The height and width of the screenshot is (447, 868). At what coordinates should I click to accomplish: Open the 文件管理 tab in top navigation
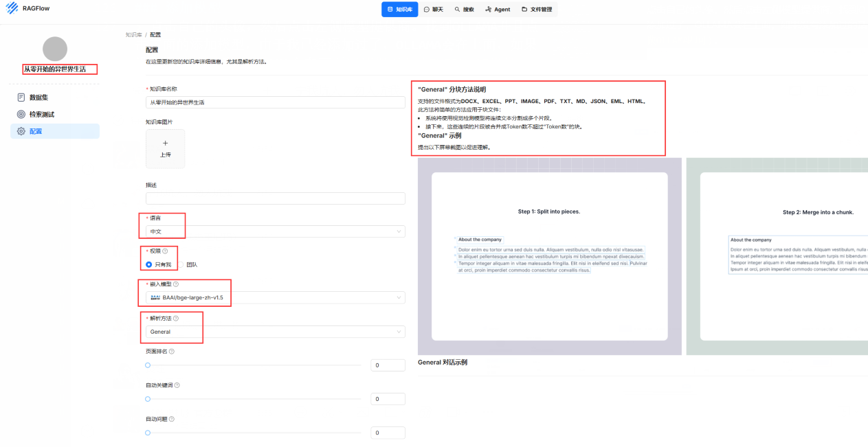(x=537, y=10)
